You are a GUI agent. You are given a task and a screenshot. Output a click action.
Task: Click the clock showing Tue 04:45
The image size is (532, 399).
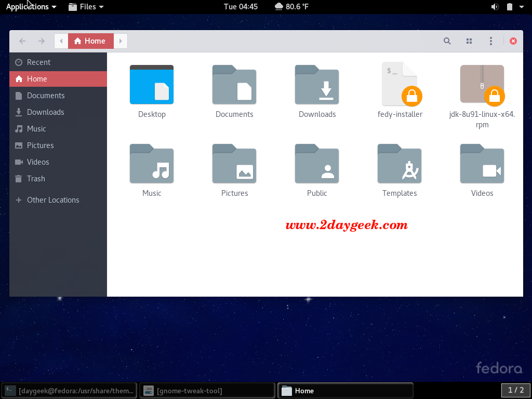coord(241,6)
